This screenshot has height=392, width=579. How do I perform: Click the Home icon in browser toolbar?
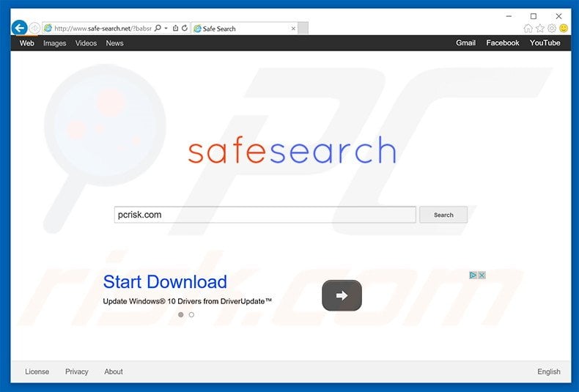[x=528, y=29]
